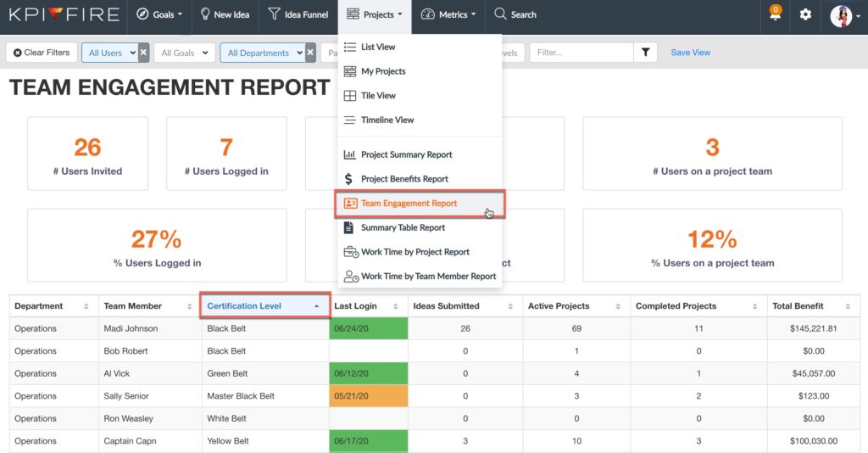Open the Metrics dropdown
The height and width of the screenshot is (453, 868).
[448, 14]
